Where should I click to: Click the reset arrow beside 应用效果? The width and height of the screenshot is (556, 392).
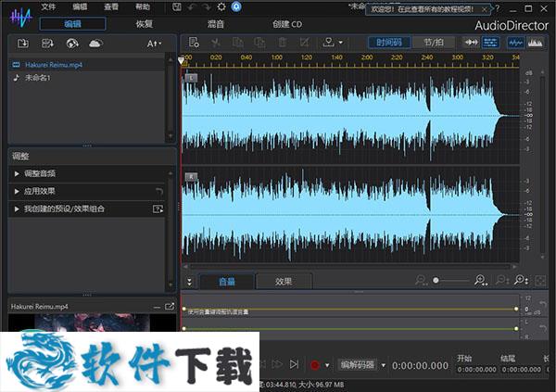click(x=159, y=192)
